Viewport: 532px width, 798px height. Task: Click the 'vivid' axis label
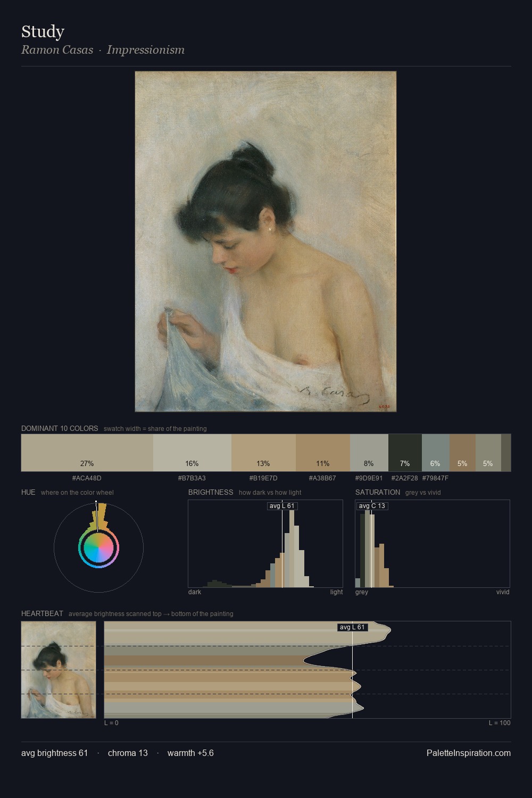pyautogui.click(x=503, y=592)
